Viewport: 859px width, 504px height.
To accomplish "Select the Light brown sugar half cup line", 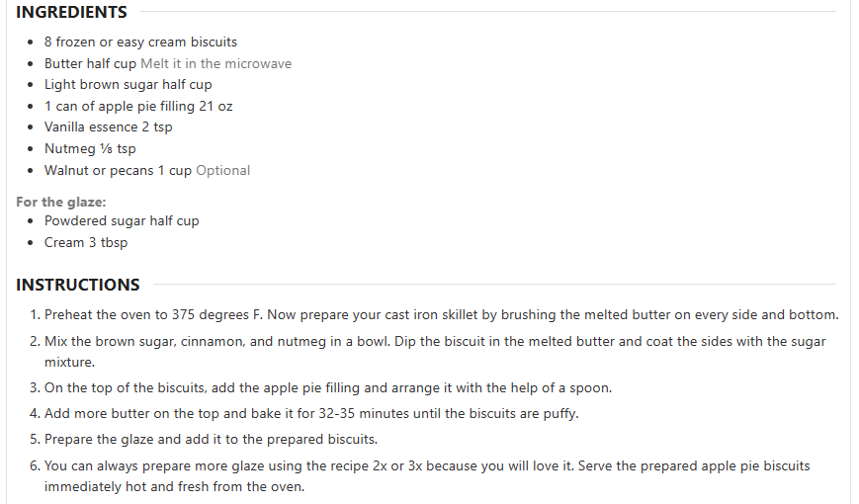I will [129, 85].
